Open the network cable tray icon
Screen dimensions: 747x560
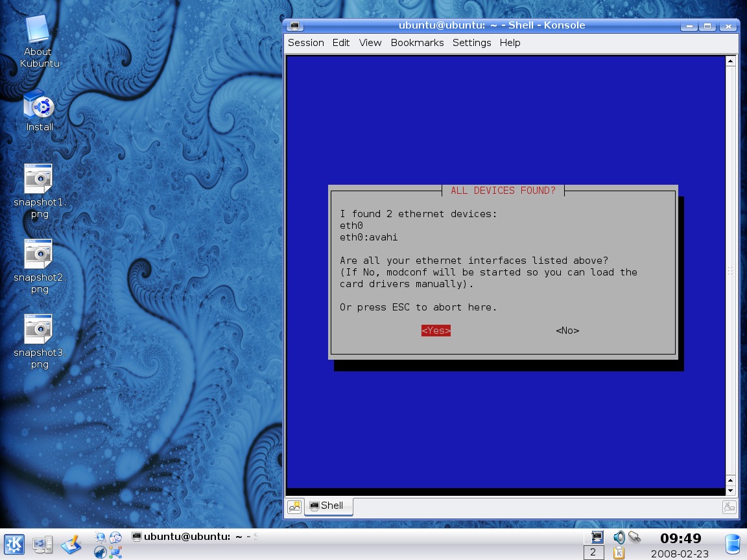[x=634, y=537]
